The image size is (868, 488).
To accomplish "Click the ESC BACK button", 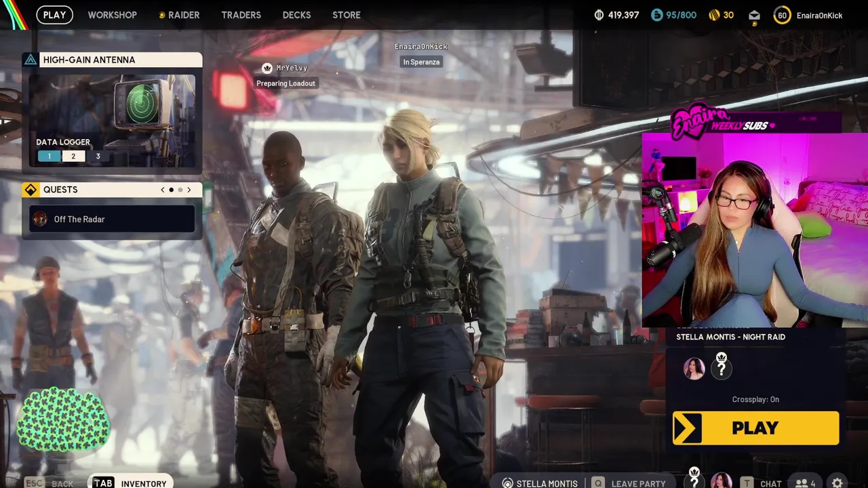I will (49, 483).
